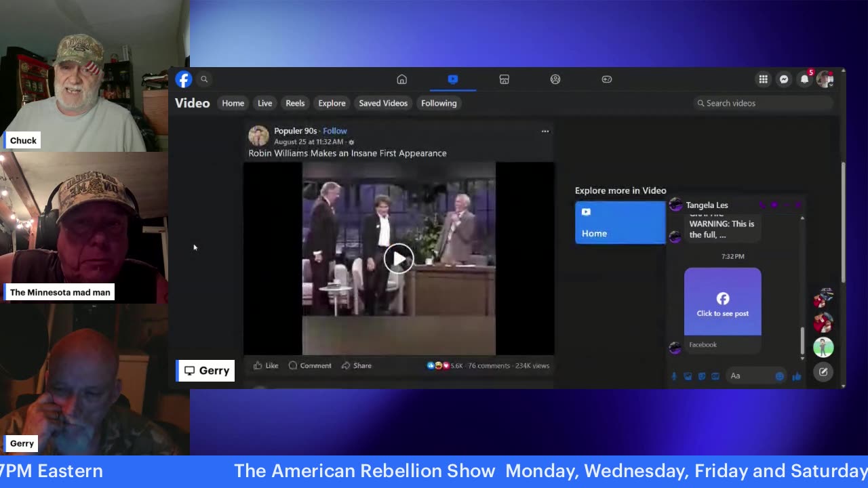Image resolution: width=868 pixels, height=488 pixels.
Task: Share the video post
Action: 357,365
